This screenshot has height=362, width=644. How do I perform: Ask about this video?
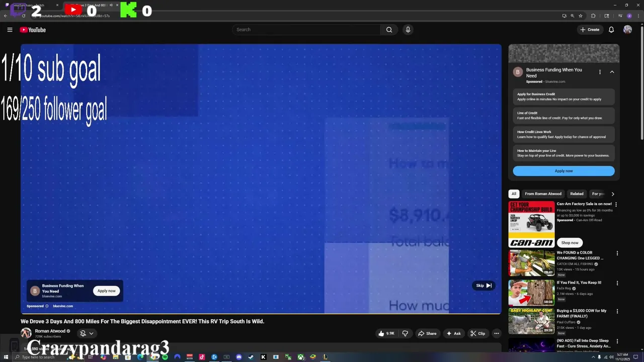point(453,333)
